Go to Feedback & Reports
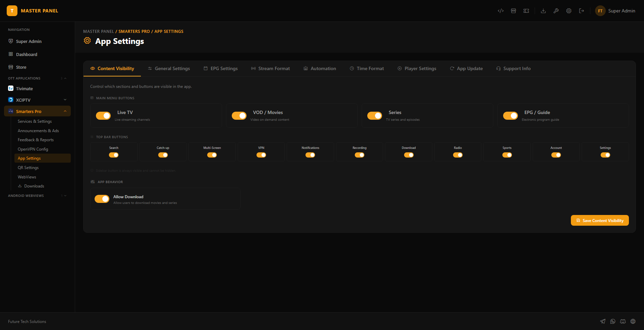The width and height of the screenshot is (644, 330). pyautogui.click(x=42, y=140)
